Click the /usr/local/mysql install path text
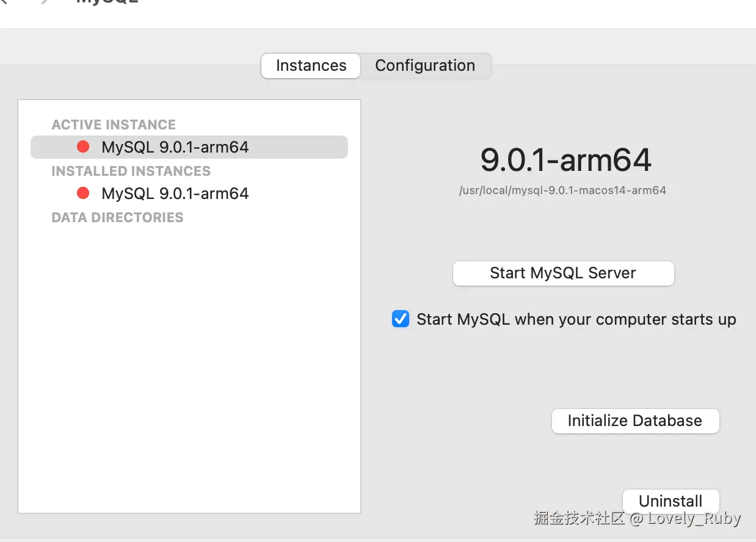Image resolution: width=756 pixels, height=542 pixels. 562,190
